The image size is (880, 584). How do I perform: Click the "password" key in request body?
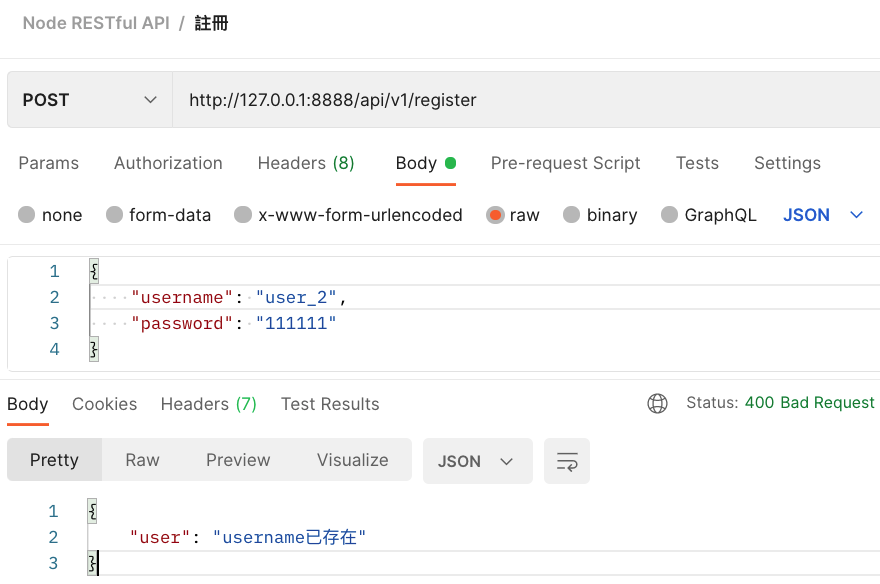click(181, 324)
